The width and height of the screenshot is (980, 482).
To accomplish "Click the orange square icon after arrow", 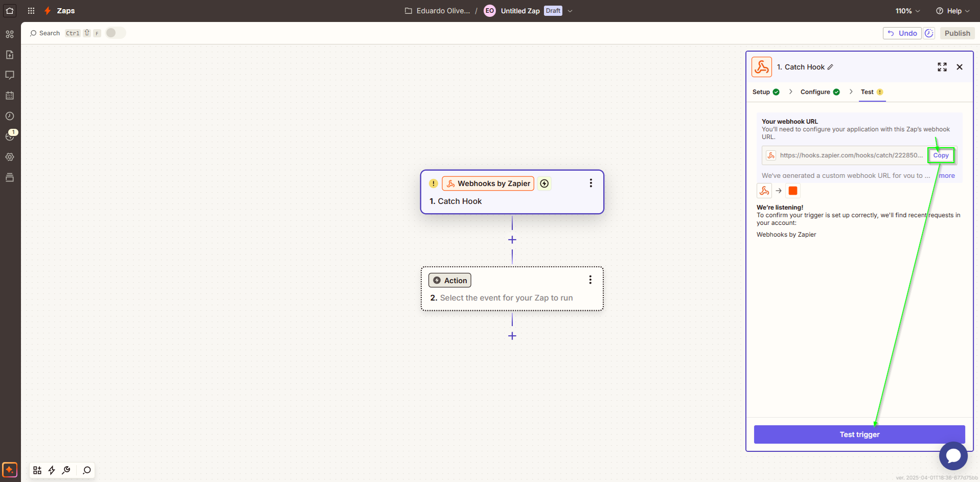I will 793,191.
